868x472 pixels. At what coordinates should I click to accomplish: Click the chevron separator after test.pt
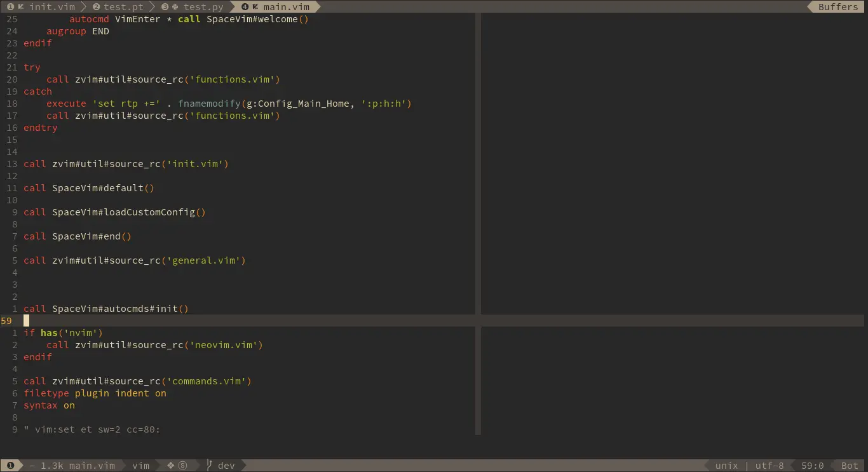coord(153,6)
